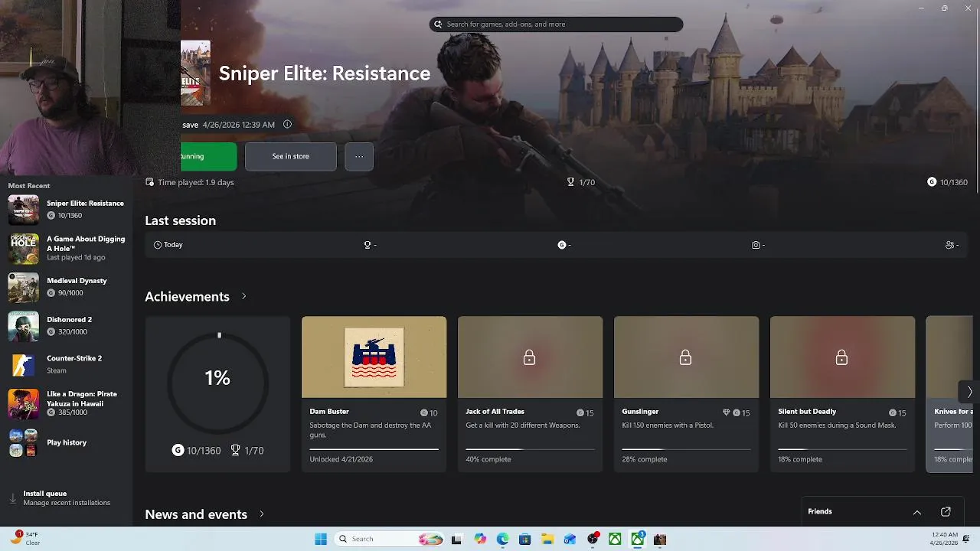Viewport: 980px width, 551px height.
Task: Collapse the Friends panel chevron
Action: tap(917, 512)
